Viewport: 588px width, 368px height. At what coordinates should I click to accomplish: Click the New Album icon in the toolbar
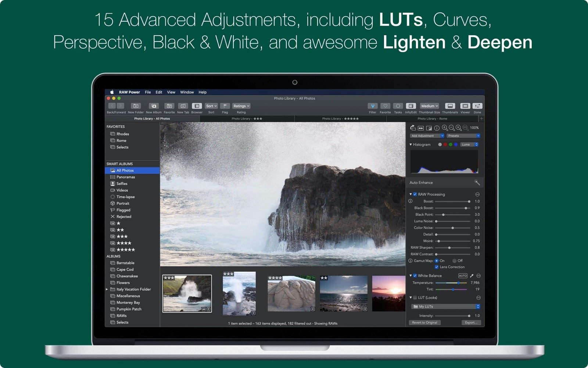coord(153,106)
